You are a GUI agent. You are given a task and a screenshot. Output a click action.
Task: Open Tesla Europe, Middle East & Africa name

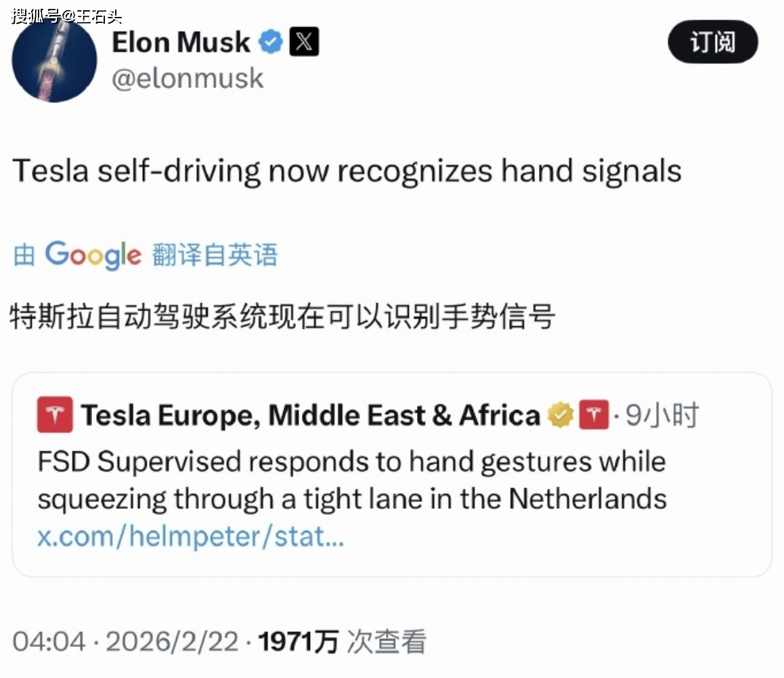point(311,415)
